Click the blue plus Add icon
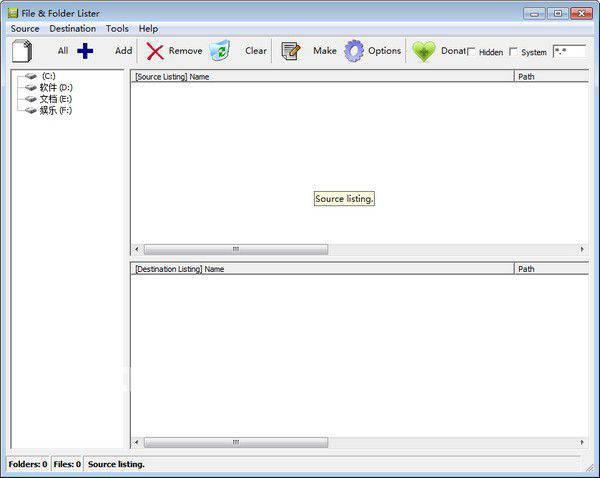 pyautogui.click(x=85, y=51)
